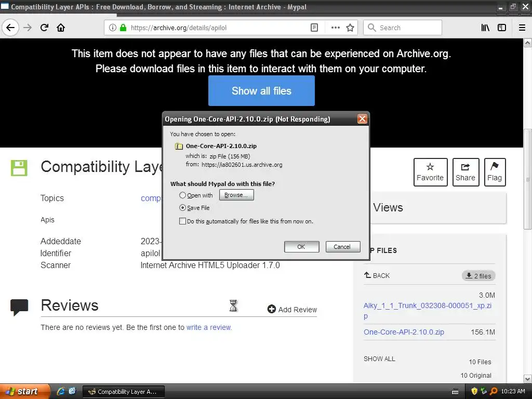Click the browser Search box
Image resolution: width=532 pixels, height=399 pixels.
[403, 28]
